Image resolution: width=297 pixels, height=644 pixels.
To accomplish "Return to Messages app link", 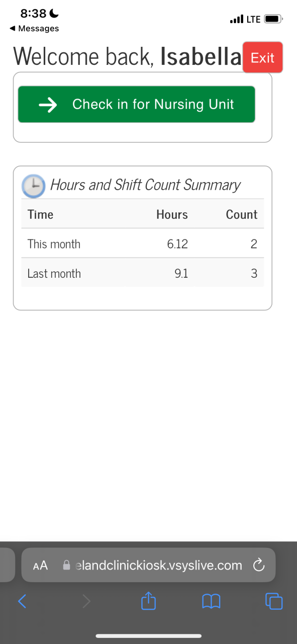I will (34, 29).
